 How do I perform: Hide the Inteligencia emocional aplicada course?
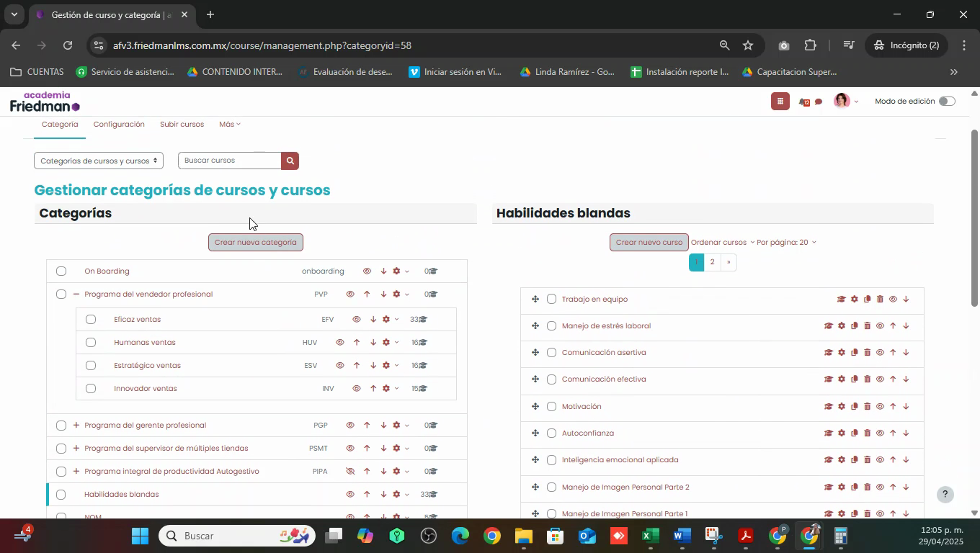[x=880, y=460]
